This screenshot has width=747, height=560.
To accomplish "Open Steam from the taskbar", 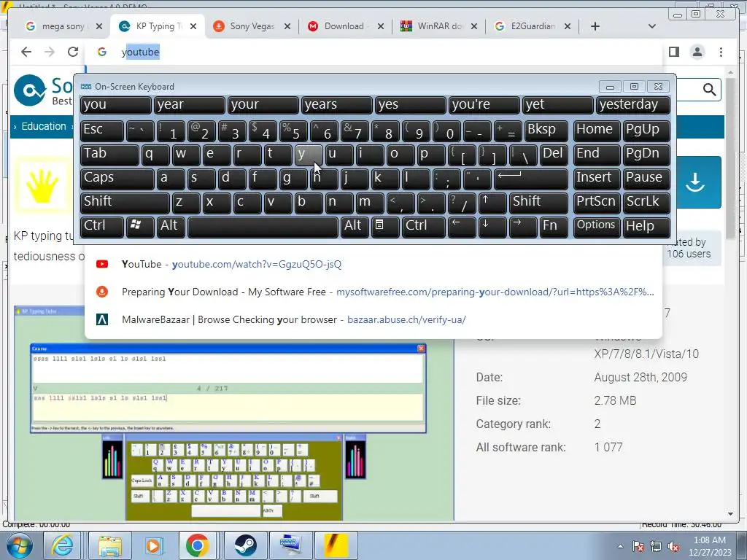I will [x=245, y=545].
